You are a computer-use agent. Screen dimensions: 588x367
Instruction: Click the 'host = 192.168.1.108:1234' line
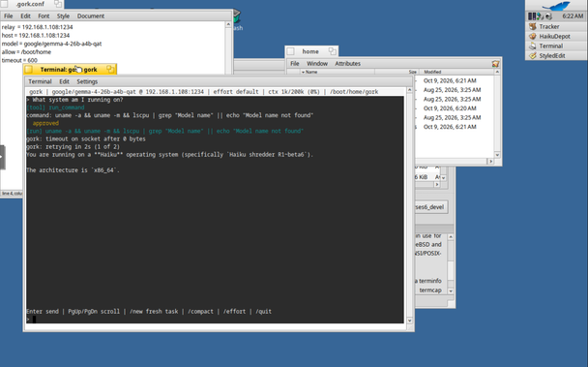[x=36, y=35]
